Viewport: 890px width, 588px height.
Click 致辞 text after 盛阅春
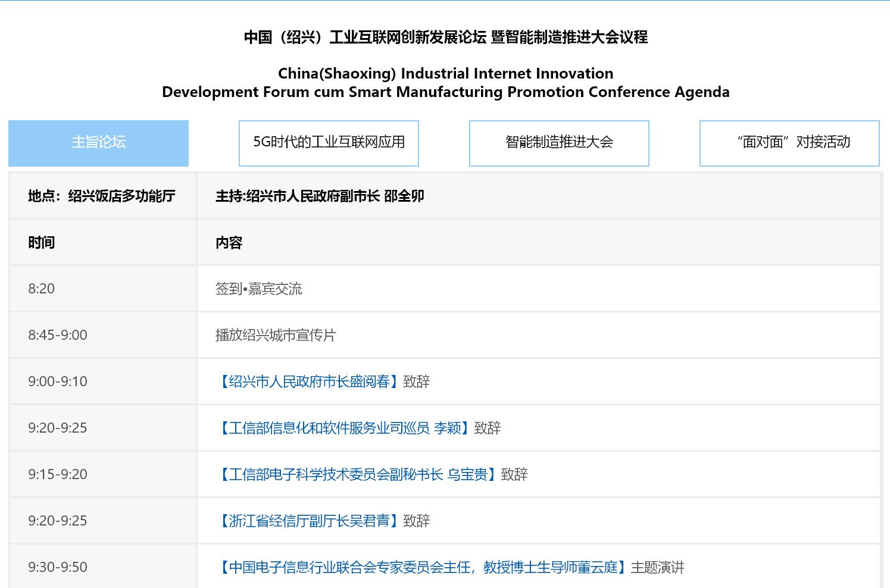pyautogui.click(x=417, y=381)
